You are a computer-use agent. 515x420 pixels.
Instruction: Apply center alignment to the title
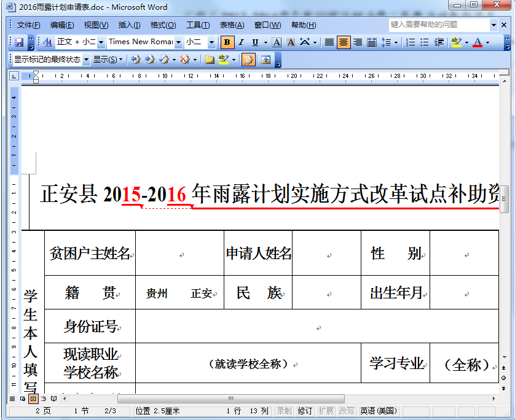coord(345,43)
